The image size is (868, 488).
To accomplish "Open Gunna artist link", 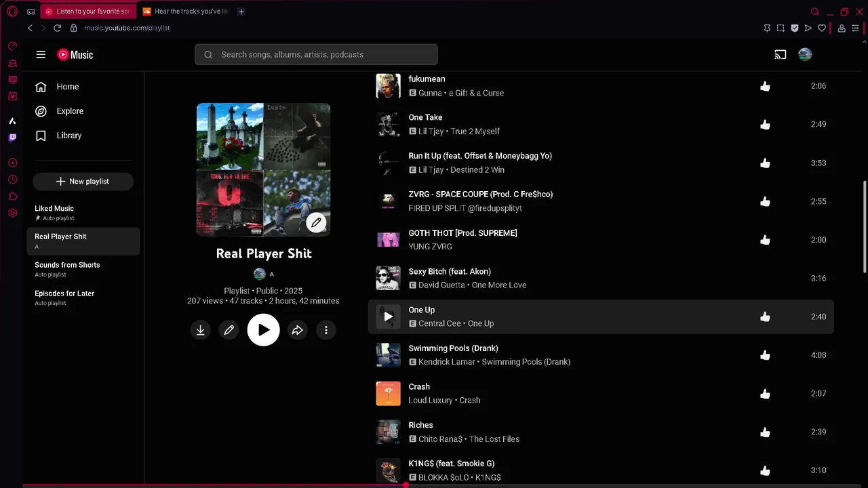I will pos(430,93).
